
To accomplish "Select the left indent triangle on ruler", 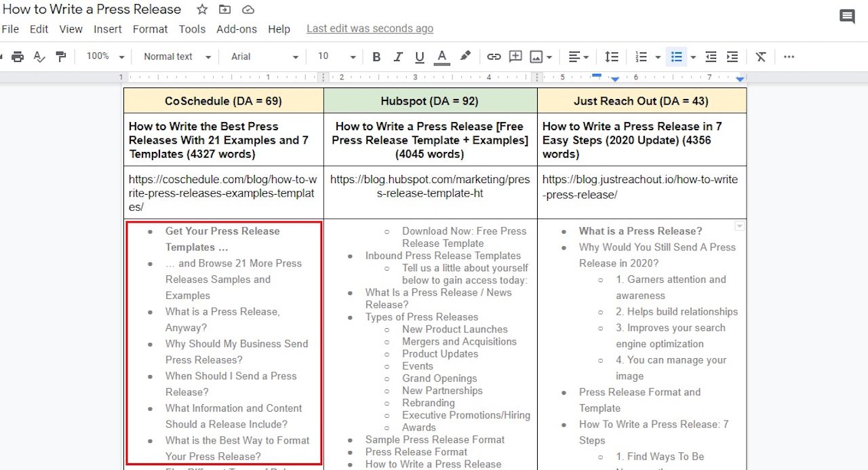I will click(x=614, y=80).
